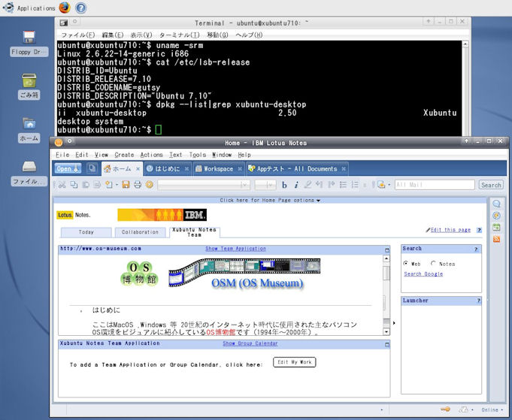
Task: Click the help icon on the Launcher panel
Action: [478, 301]
